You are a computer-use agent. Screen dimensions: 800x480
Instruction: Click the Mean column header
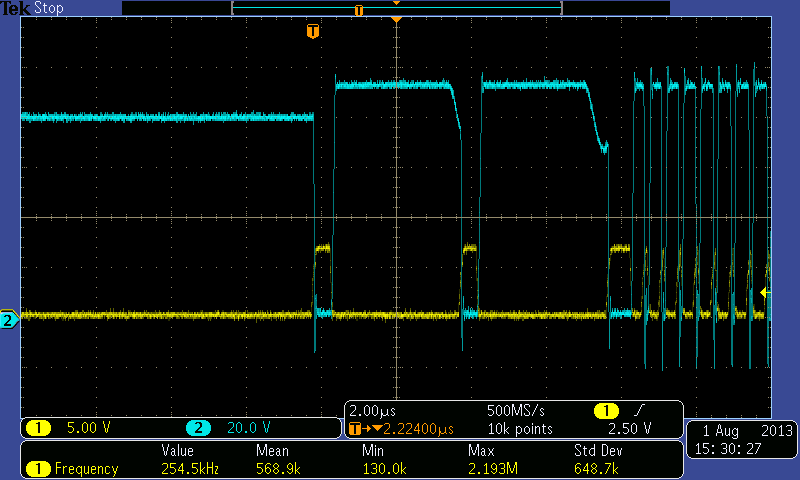[272, 450]
